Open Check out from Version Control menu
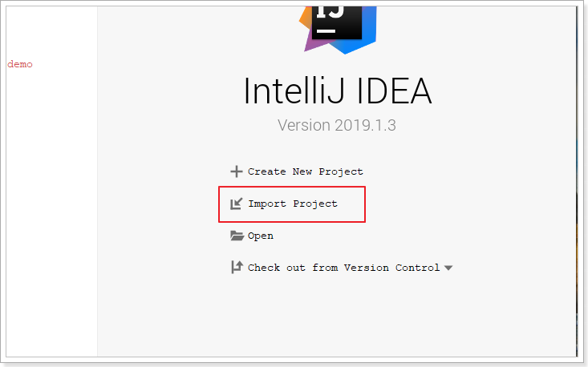The image size is (588, 367). pyautogui.click(x=343, y=268)
